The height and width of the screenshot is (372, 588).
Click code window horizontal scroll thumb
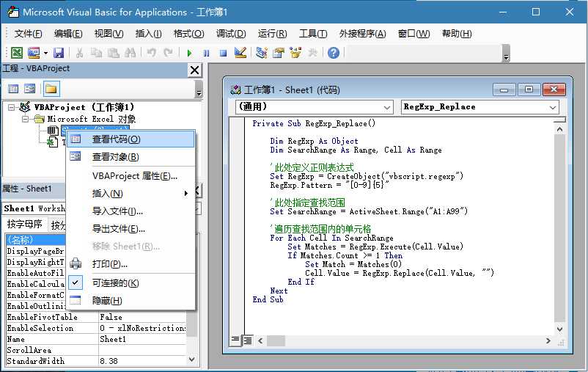(x=276, y=341)
